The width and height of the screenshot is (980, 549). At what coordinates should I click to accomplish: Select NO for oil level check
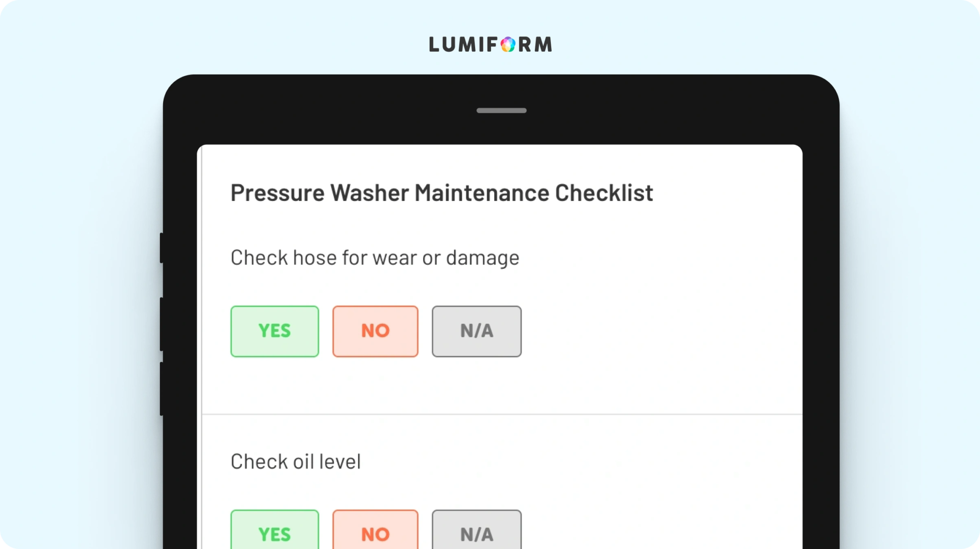pos(376,529)
